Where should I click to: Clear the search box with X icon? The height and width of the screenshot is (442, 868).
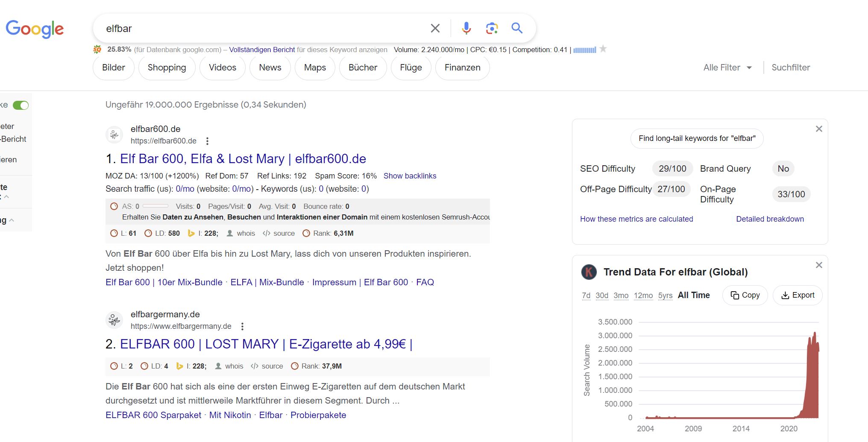(435, 28)
